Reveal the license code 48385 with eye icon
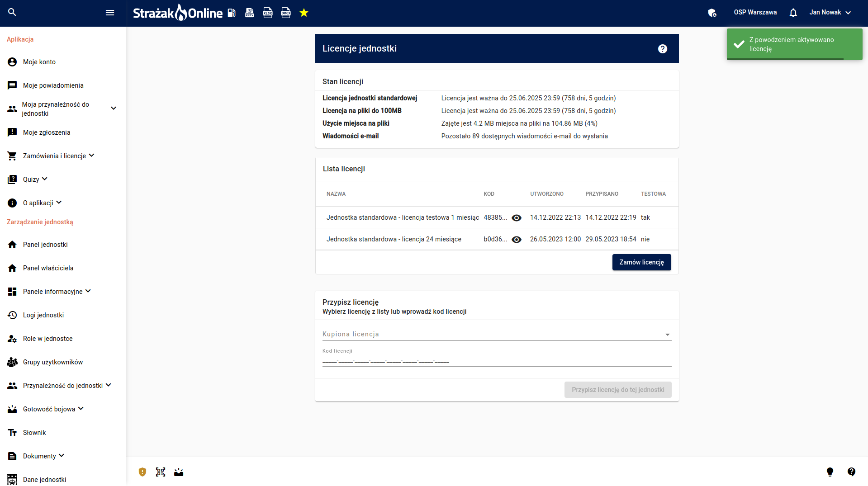Image resolution: width=868 pixels, height=486 pixels. click(x=517, y=218)
